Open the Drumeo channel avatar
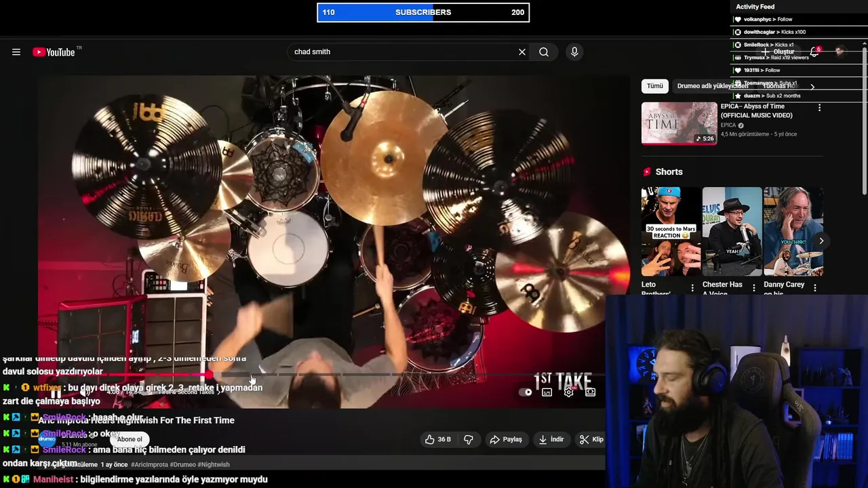 coord(47,439)
